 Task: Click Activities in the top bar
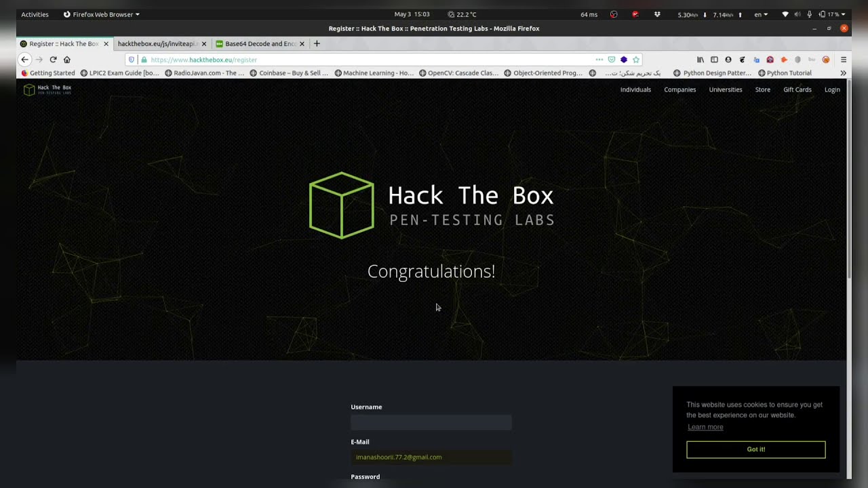tap(35, 14)
